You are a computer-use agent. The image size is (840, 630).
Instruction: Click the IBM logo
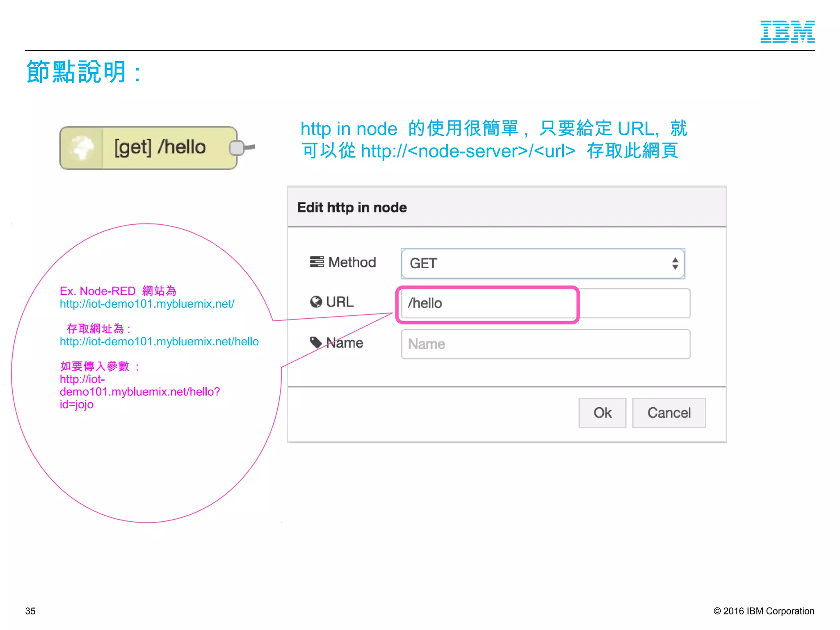tap(787, 32)
